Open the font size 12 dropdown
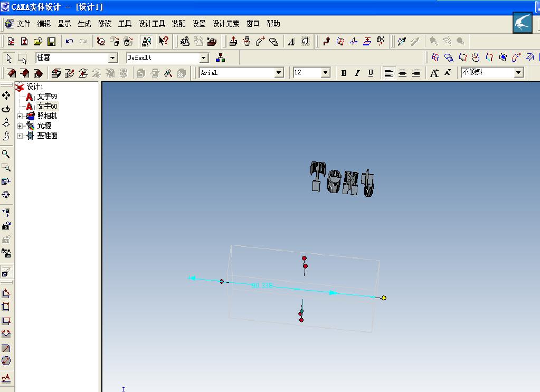The height and width of the screenshot is (392, 540). pyautogui.click(x=325, y=73)
